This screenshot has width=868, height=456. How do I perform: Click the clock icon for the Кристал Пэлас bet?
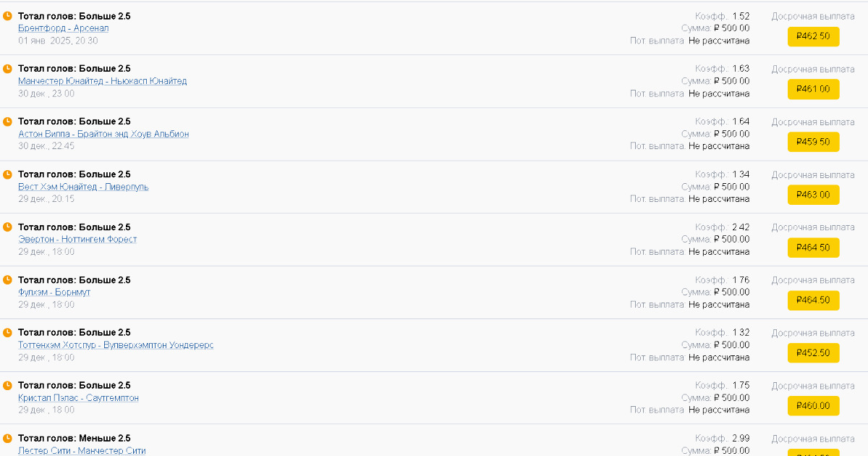(x=7, y=386)
